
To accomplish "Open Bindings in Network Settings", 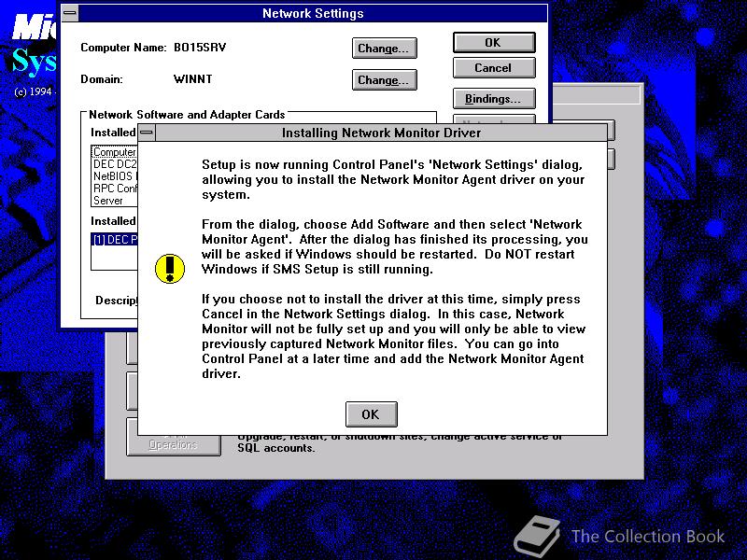I will click(494, 99).
